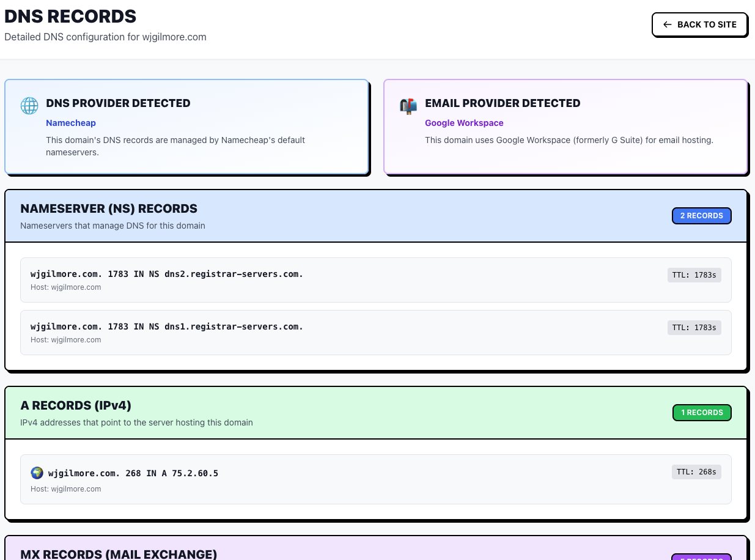755x560 pixels.
Task: Click the 2 Records badge
Action: [x=701, y=216]
